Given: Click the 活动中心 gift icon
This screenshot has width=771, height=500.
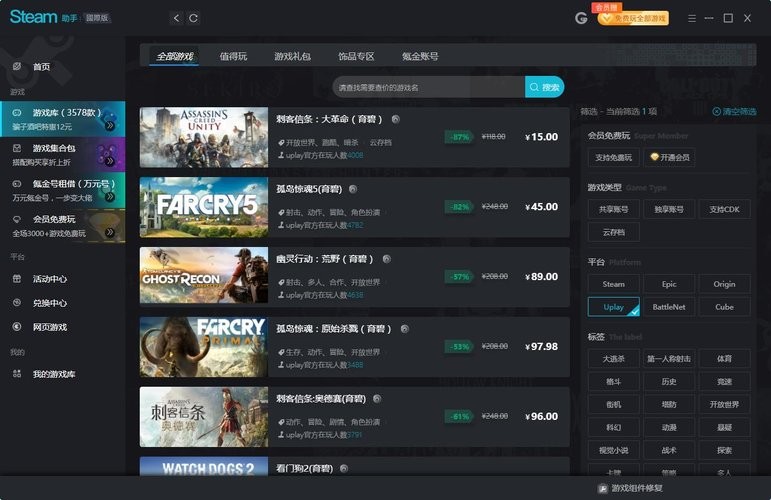Looking at the screenshot, I should pos(17,279).
